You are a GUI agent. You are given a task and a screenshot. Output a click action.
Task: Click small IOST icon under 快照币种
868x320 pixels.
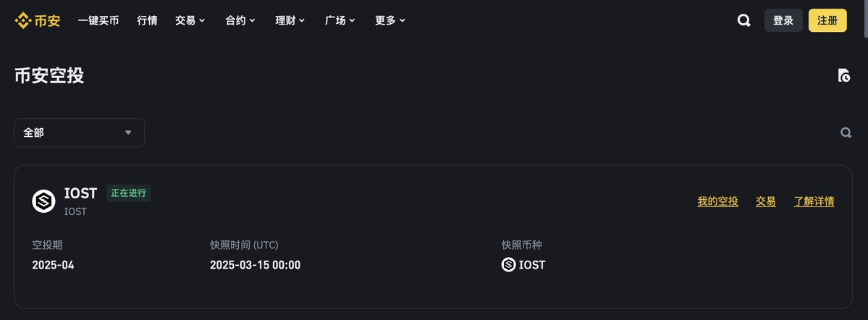(x=508, y=265)
